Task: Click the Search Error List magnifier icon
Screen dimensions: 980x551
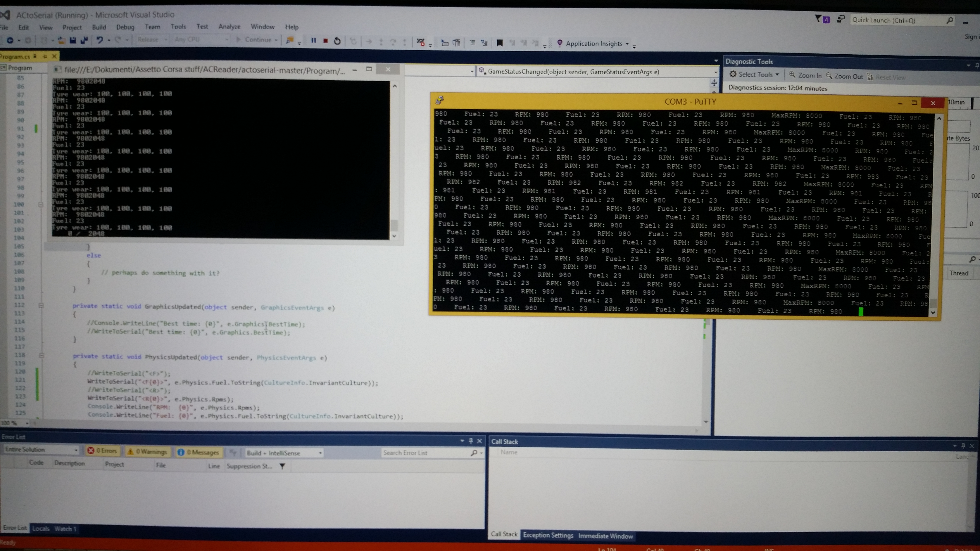Action: (x=474, y=453)
